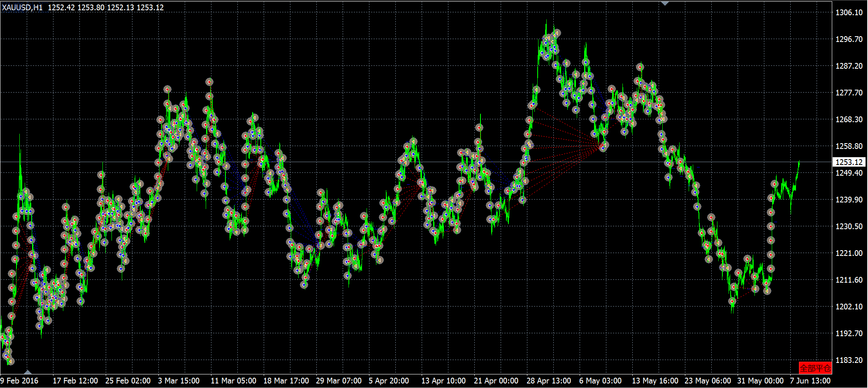The height and width of the screenshot is (388, 868).
Task: Click the 1268.30 price axis label
Action: pos(849,119)
